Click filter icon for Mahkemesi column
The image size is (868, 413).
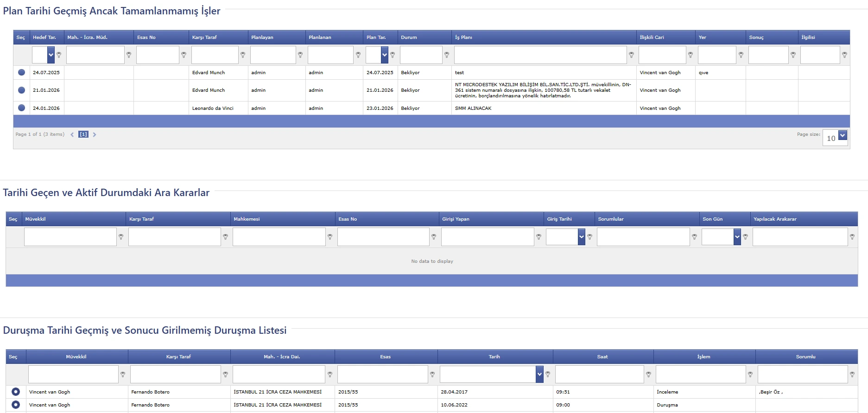coord(330,237)
